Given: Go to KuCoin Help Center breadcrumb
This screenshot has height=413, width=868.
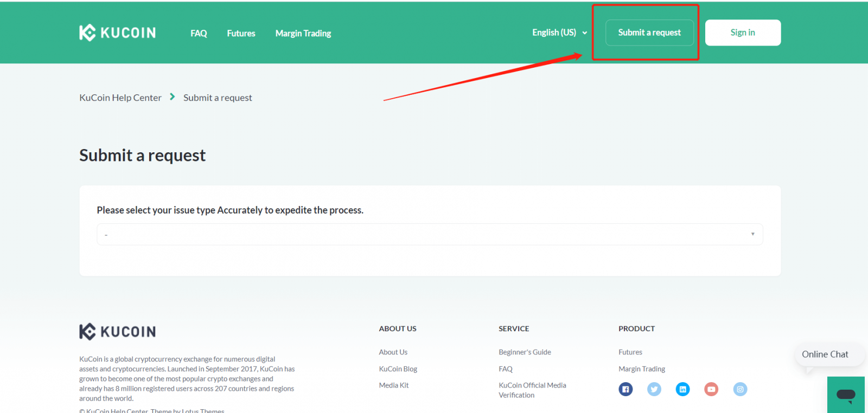Looking at the screenshot, I should tap(120, 98).
